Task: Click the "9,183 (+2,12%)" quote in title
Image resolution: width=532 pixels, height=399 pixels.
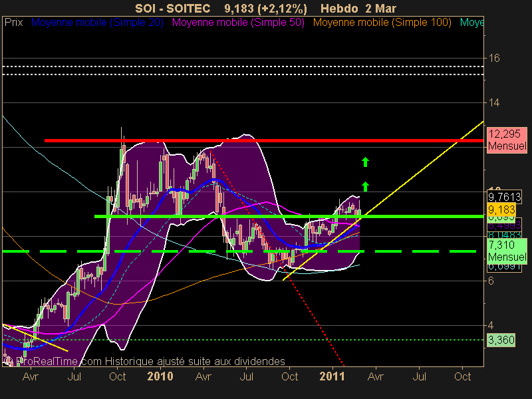Action: pos(265,9)
